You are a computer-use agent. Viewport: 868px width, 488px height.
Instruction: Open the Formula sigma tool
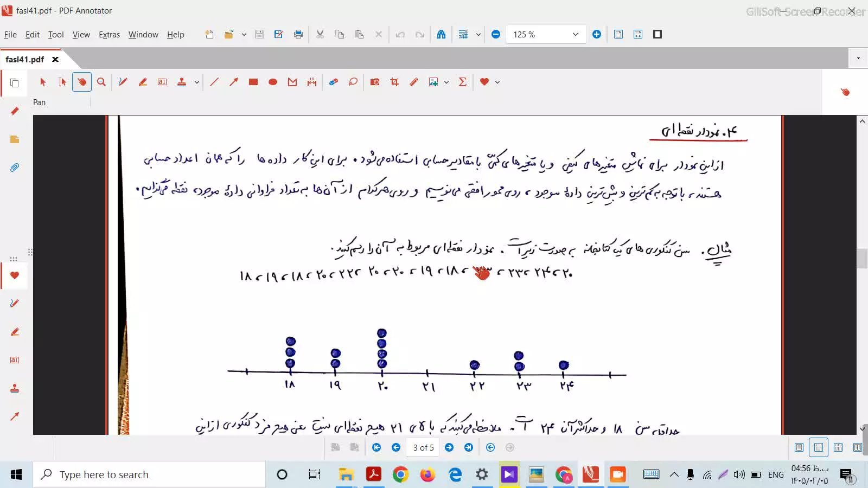(x=463, y=82)
